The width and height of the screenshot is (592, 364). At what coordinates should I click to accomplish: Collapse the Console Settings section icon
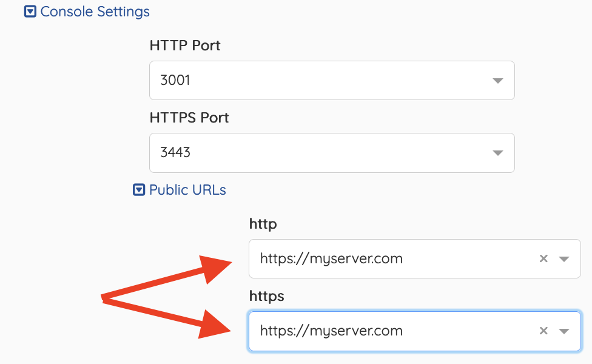point(30,12)
